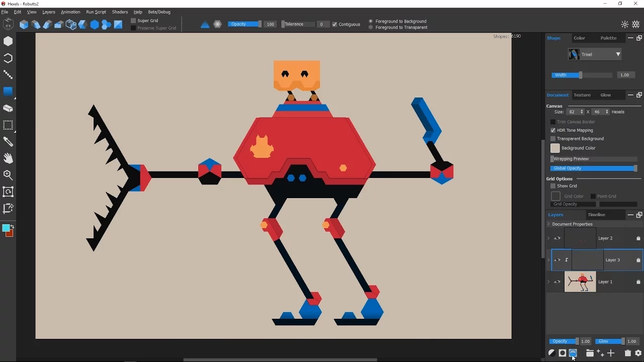Switch to the Color tab

pyautogui.click(x=580, y=38)
